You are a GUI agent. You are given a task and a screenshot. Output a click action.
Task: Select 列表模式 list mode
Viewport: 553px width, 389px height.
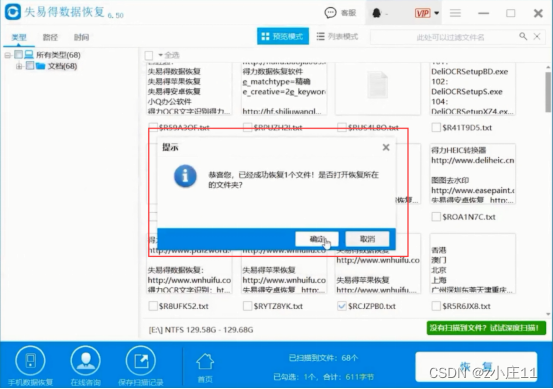coord(338,36)
